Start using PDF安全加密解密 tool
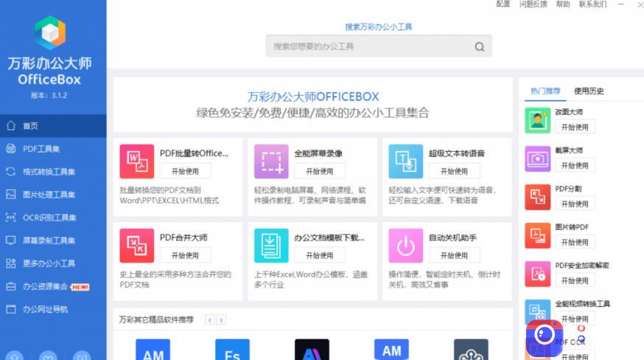This screenshot has height=360, width=644. click(575, 280)
